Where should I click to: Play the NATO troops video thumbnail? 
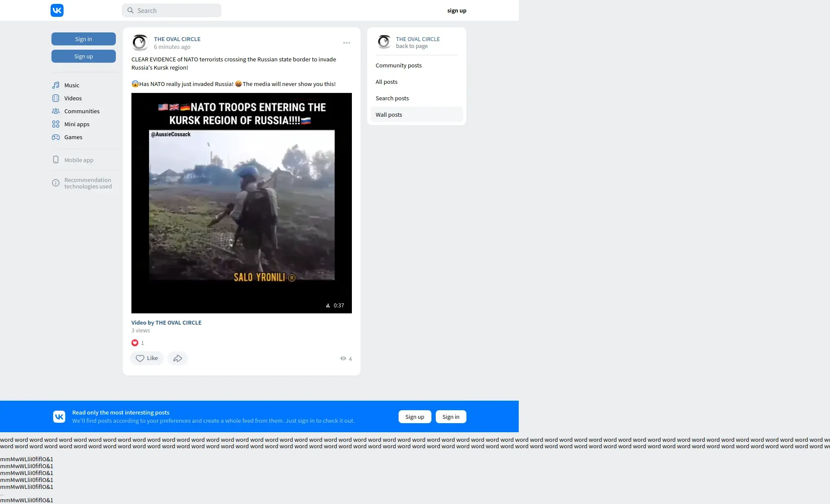[x=242, y=203]
